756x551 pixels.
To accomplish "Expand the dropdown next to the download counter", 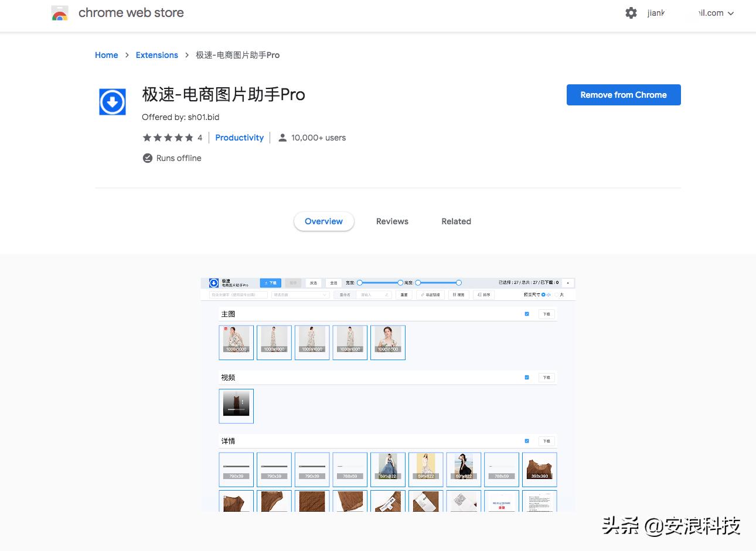I will 567,283.
